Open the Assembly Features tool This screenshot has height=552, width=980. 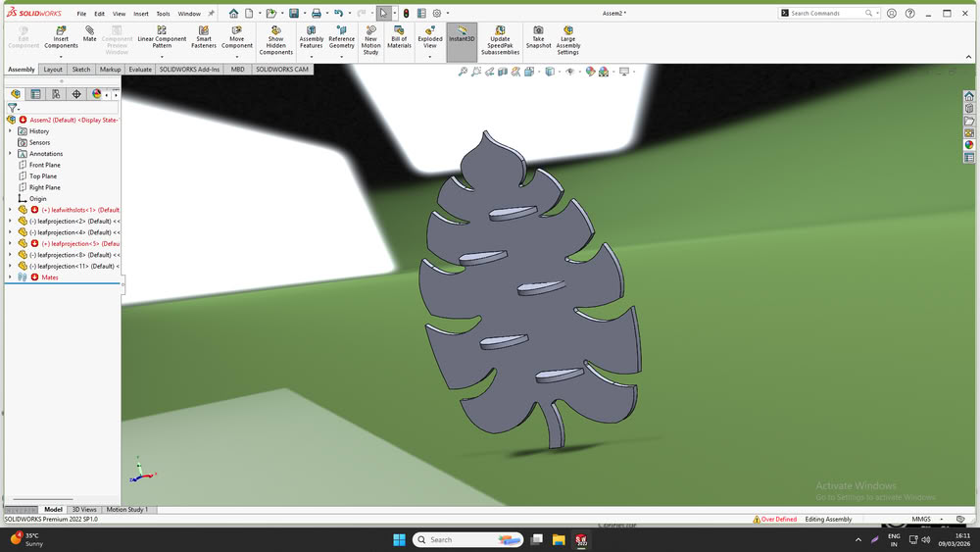click(x=312, y=37)
